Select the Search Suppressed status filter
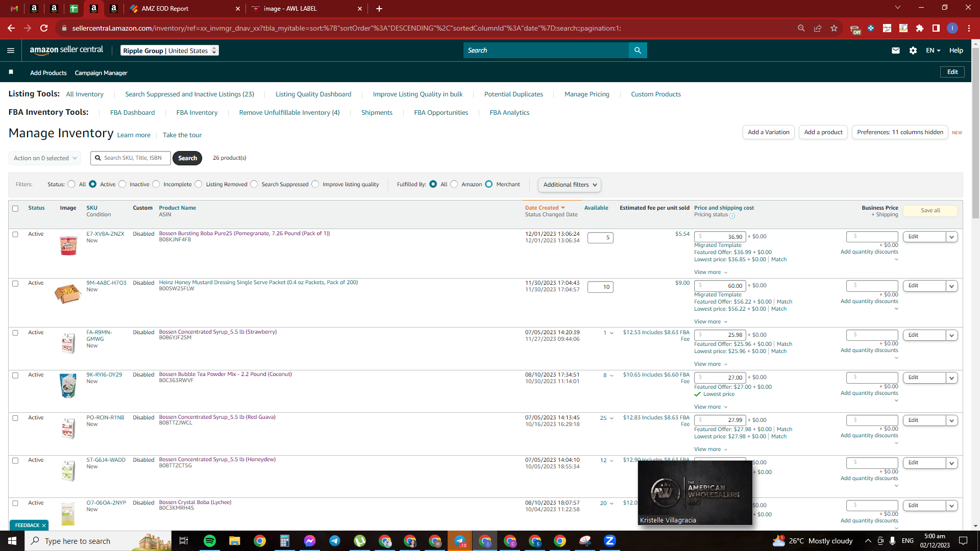The width and height of the screenshot is (980, 551). click(254, 184)
